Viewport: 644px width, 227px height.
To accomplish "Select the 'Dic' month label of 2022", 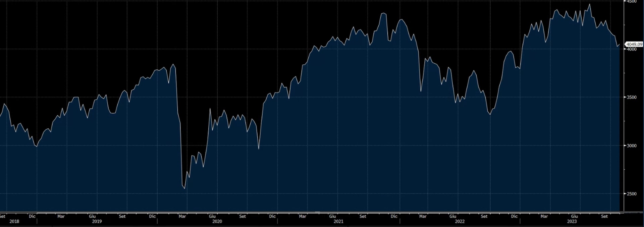I will pyautogui.click(x=514, y=216).
